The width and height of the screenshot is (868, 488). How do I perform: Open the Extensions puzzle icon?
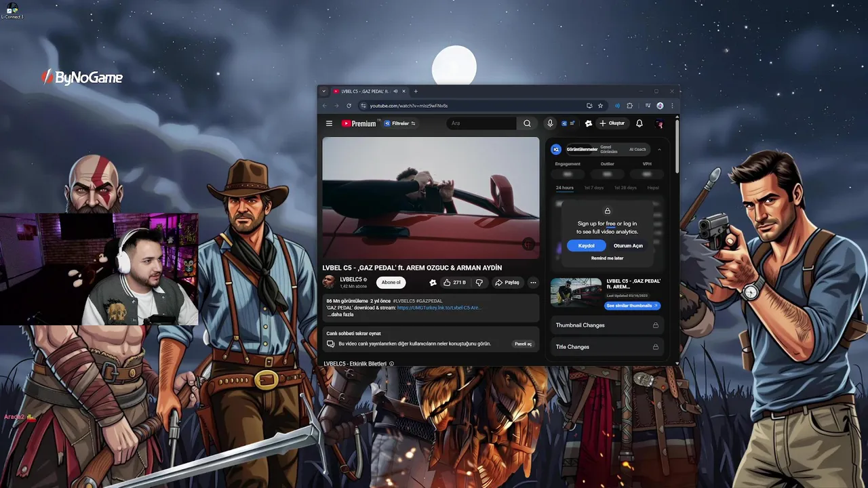(x=630, y=106)
